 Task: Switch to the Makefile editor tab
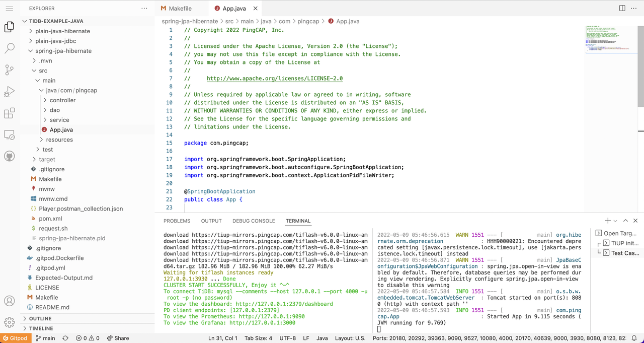click(180, 9)
